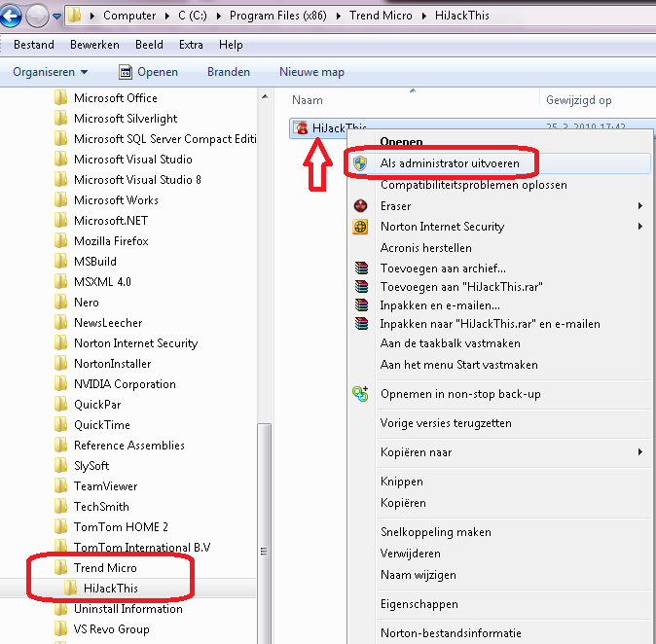Click the HiJackThis folder icon in tree
This screenshot has width=656, height=644.
click(x=70, y=588)
